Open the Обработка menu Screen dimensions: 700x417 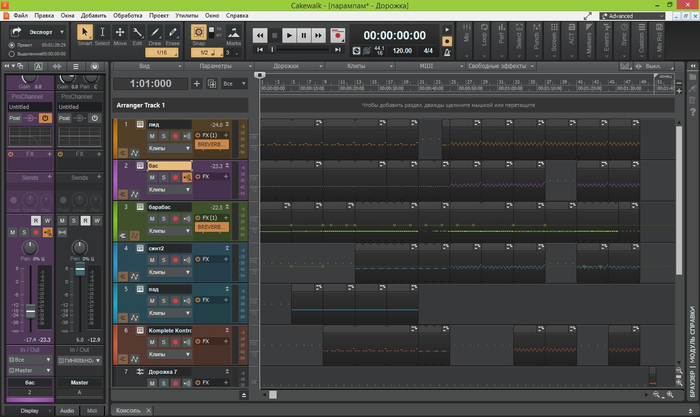click(x=127, y=17)
